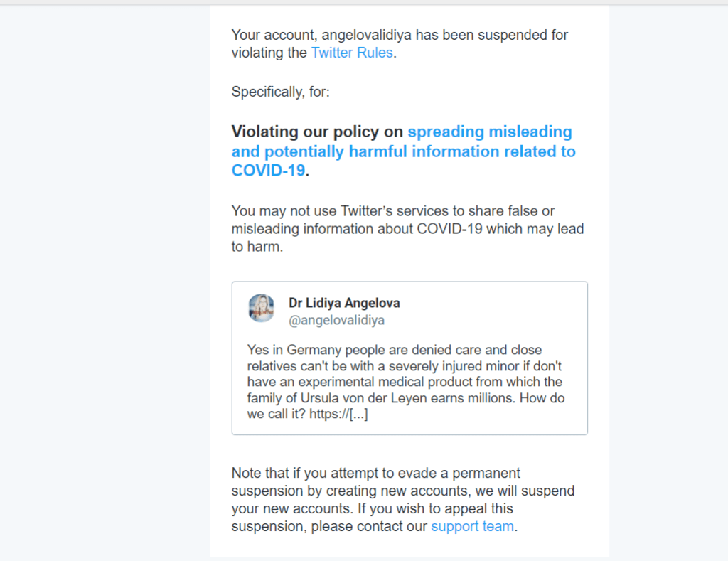Image resolution: width=728 pixels, height=561 pixels.
Task: Open the Twitter Rules link
Action: [x=351, y=53]
